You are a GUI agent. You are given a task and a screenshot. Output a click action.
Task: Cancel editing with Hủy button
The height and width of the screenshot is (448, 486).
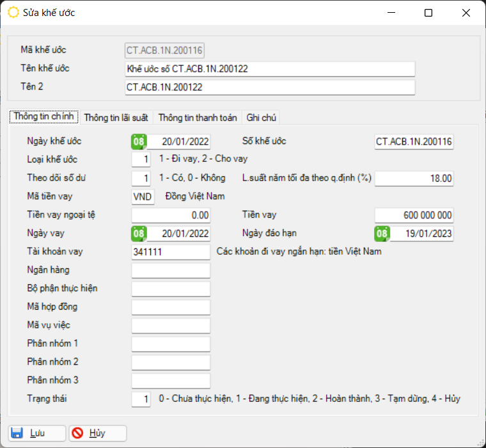coord(97,433)
